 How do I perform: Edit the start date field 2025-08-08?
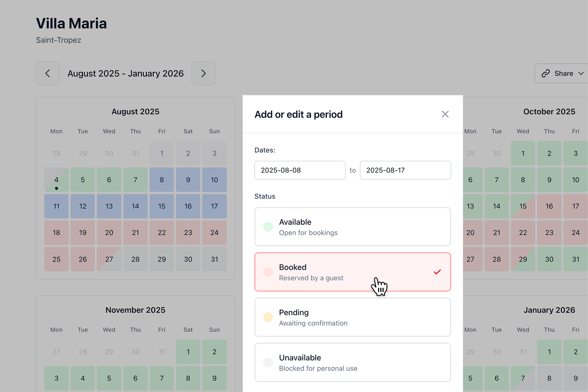point(300,170)
